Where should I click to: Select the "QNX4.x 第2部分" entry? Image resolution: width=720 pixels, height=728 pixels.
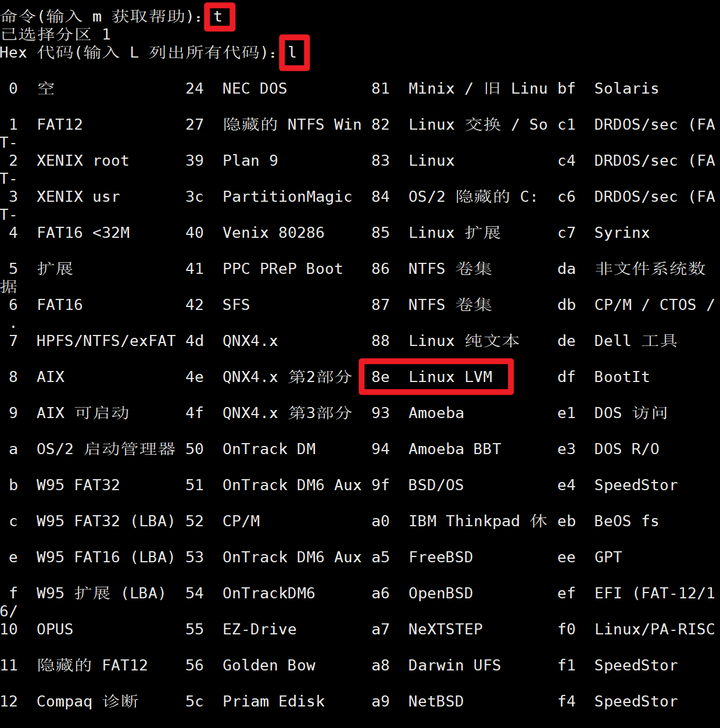click(288, 377)
